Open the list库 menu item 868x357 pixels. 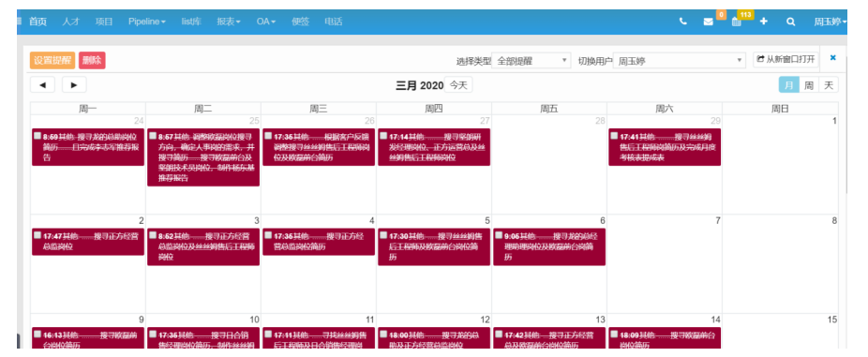[191, 22]
